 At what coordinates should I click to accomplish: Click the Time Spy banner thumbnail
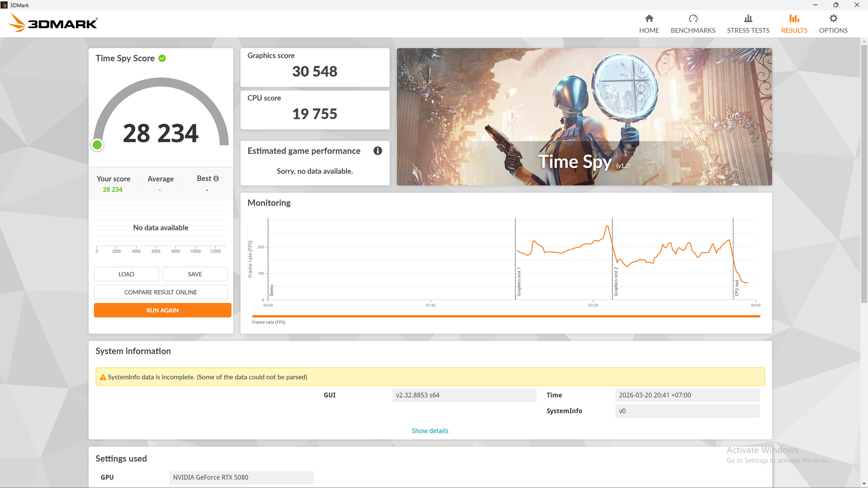(584, 117)
